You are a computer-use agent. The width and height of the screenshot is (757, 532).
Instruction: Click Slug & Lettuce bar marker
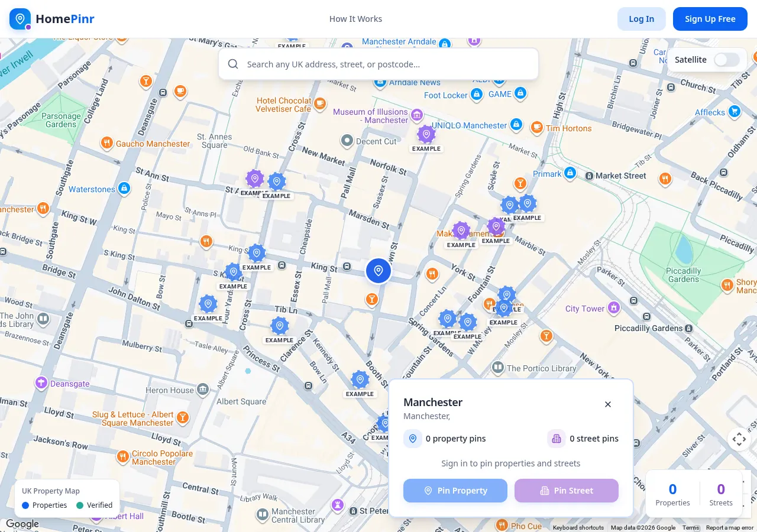coord(182,418)
